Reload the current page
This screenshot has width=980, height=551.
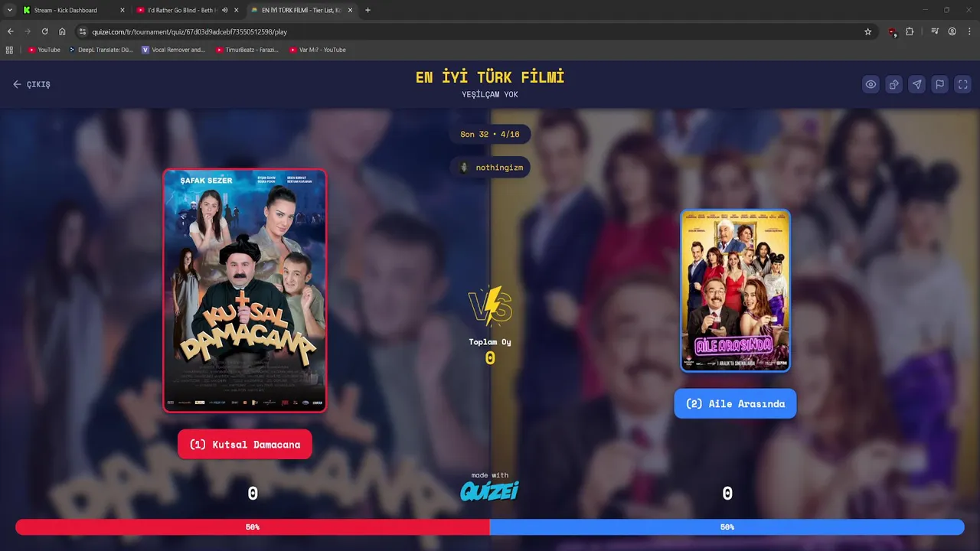[x=44, y=31]
